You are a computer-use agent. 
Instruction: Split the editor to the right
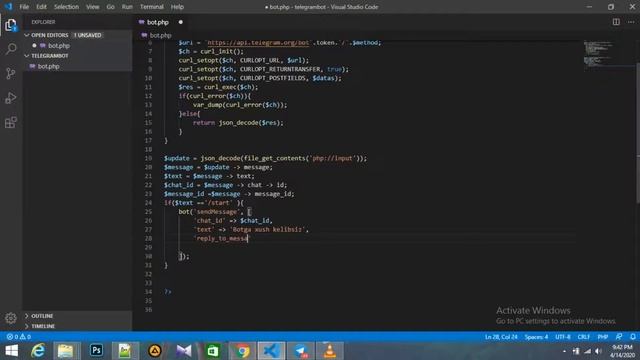pyautogui.click(x=616, y=22)
